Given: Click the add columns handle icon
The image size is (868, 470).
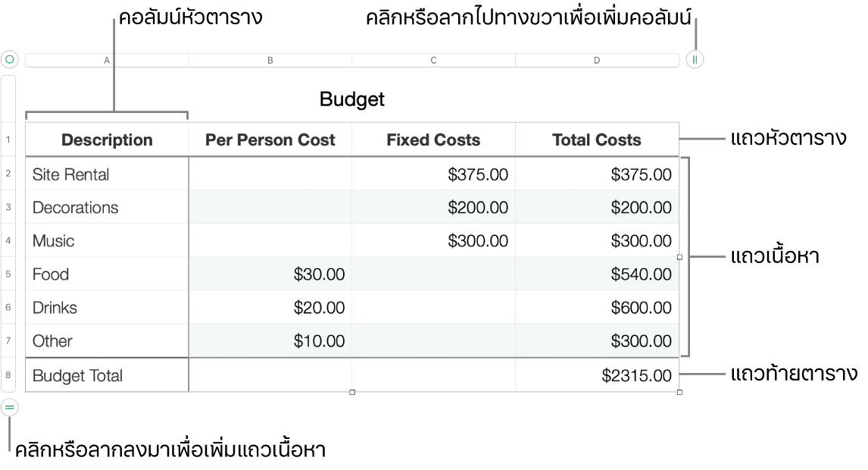Looking at the screenshot, I should (695, 59).
